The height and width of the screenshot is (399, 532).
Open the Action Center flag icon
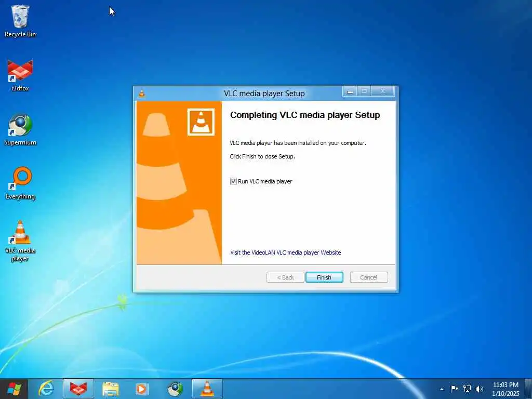(x=454, y=389)
